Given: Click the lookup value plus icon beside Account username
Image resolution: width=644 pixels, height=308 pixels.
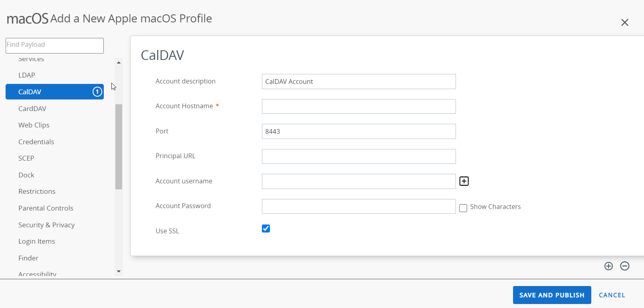Looking at the screenshot, I should click(464, 181).
